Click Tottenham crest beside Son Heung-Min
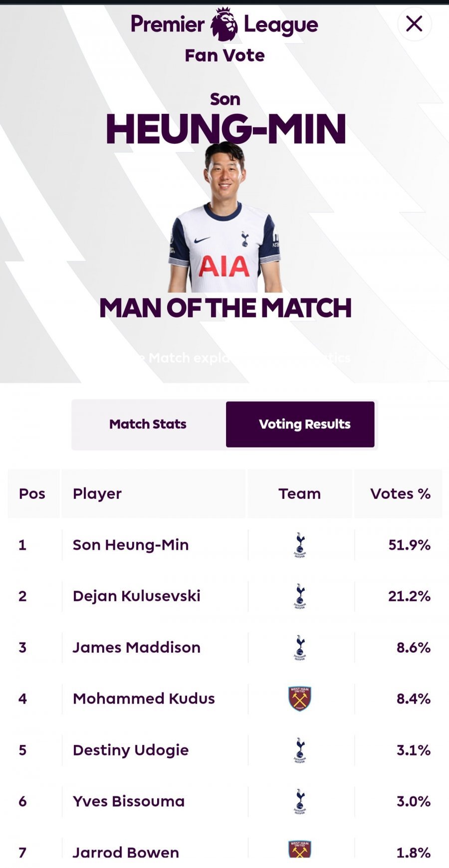The height and width of the screenshot is (868, 449). click(300, 545)
